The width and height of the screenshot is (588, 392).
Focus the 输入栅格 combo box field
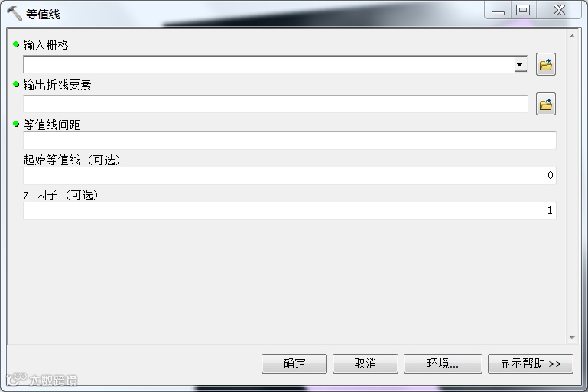click(275, 64)
